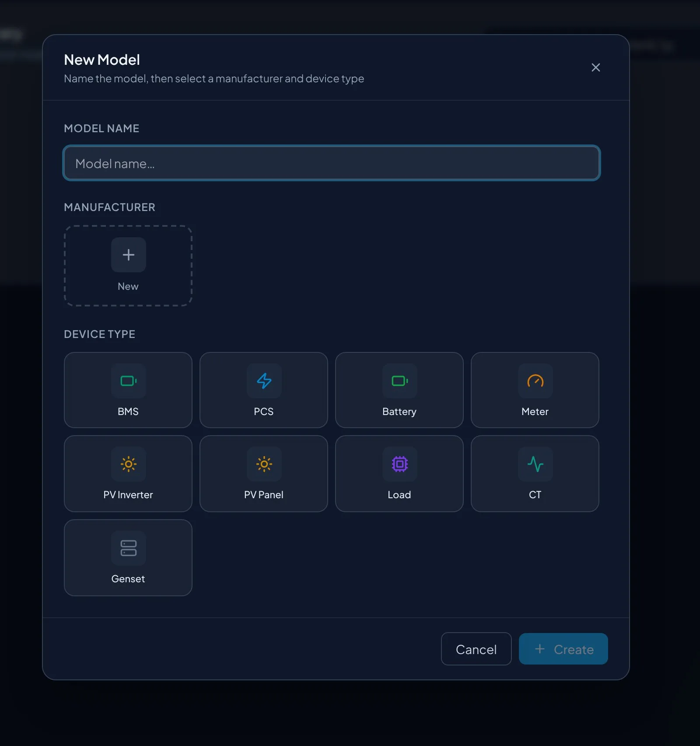Screen dimensions: 700x746
Task: Pick the Load chip device type
Action: tap(399, 473)
